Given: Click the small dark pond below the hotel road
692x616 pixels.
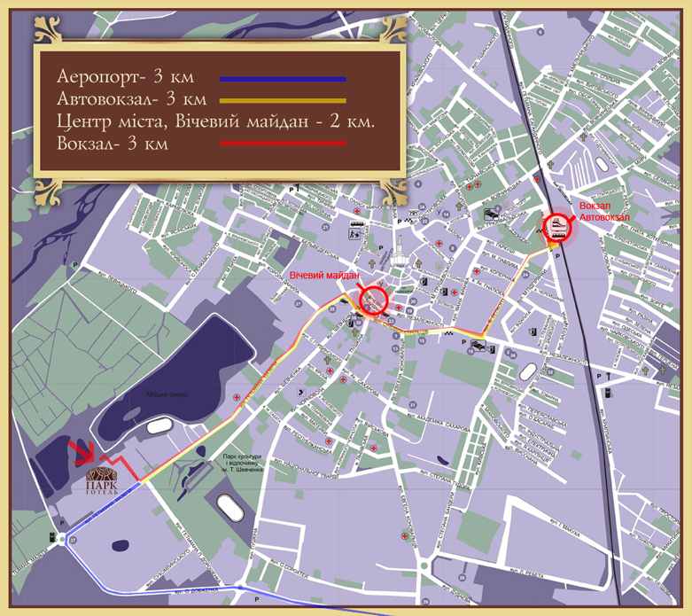Looking at the screenshot, I should pos(120,546).
